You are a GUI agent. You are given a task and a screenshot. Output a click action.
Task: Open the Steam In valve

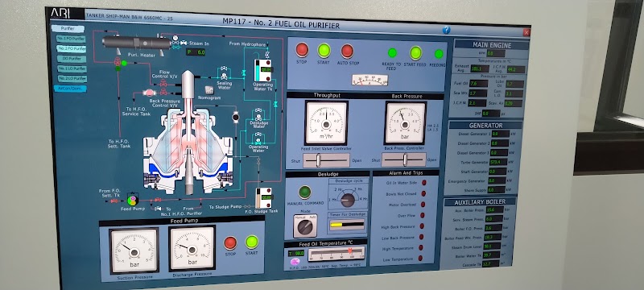tap(184, 43)
